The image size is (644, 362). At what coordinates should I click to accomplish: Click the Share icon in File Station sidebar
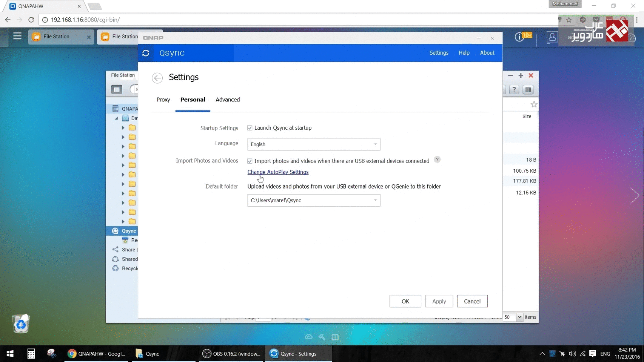(x=116, y=250)
